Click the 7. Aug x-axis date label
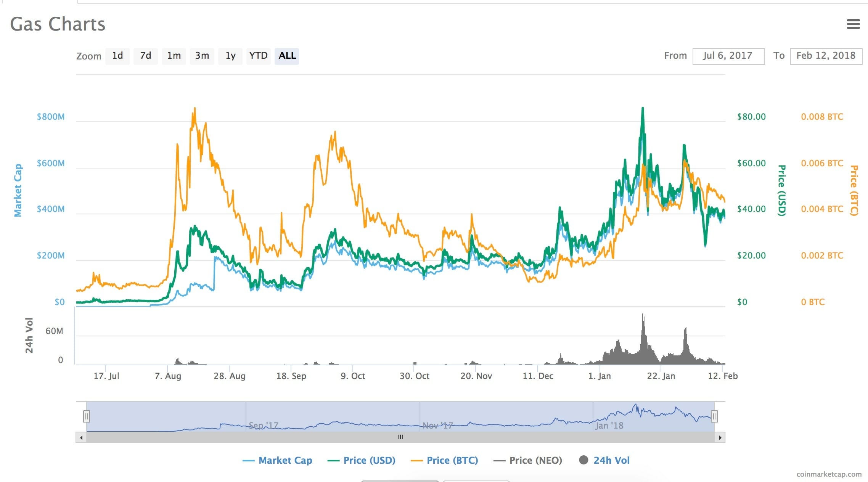The image size is (868, 482). (x=168, y=376)
